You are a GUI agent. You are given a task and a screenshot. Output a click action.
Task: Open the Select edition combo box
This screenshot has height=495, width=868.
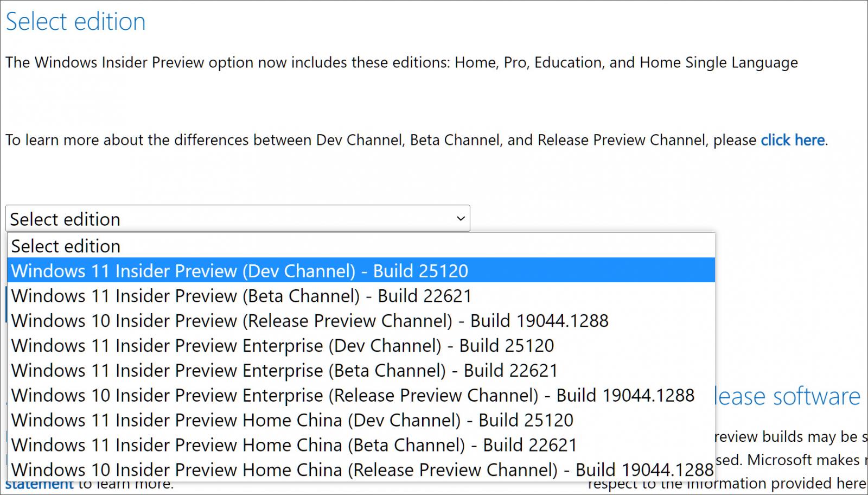click(x=238, y=218)
